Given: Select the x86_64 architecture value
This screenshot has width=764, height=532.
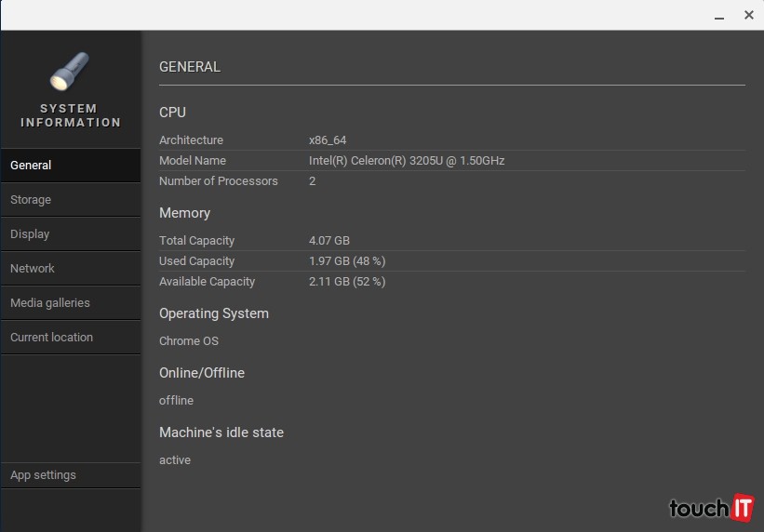Looking at the screenshot, I should (x=328, y=140).
